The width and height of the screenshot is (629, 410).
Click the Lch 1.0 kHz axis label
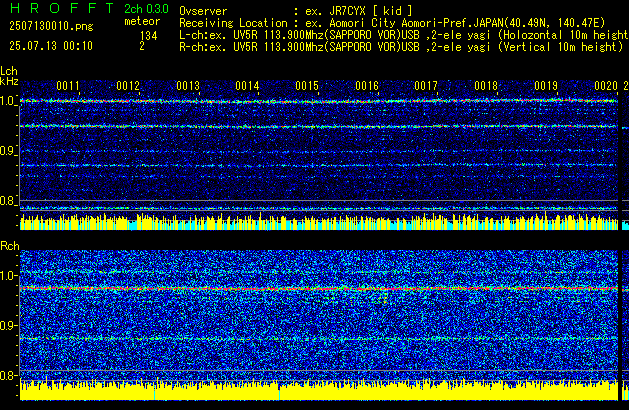tap(8, 101)
